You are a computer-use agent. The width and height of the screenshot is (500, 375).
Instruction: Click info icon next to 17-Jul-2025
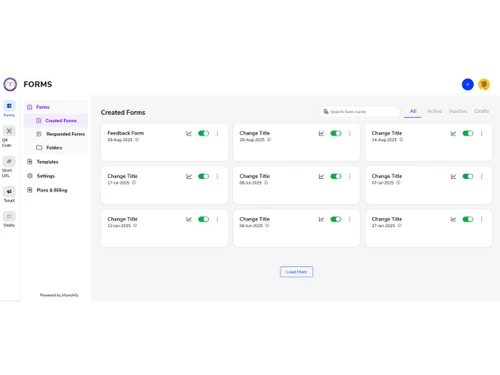click(x=134, y=183)
